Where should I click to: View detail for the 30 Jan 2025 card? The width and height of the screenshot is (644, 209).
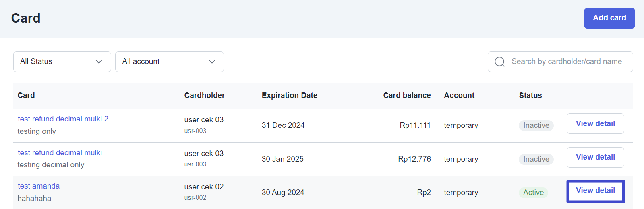point(595,157)
